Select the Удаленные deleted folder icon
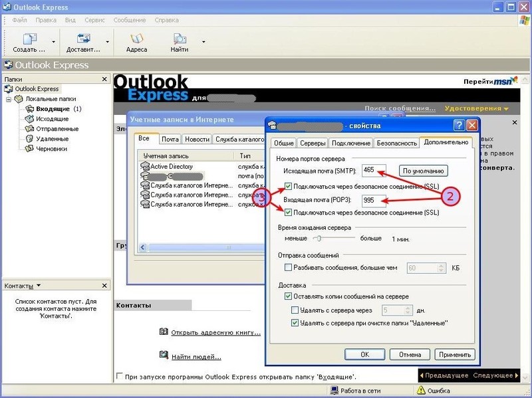 29,139
